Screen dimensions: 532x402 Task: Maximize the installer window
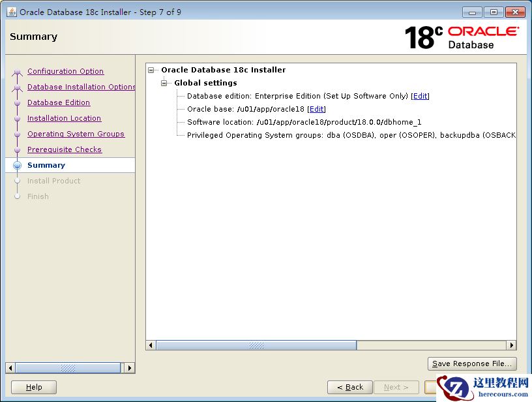(x=494, y=12)
